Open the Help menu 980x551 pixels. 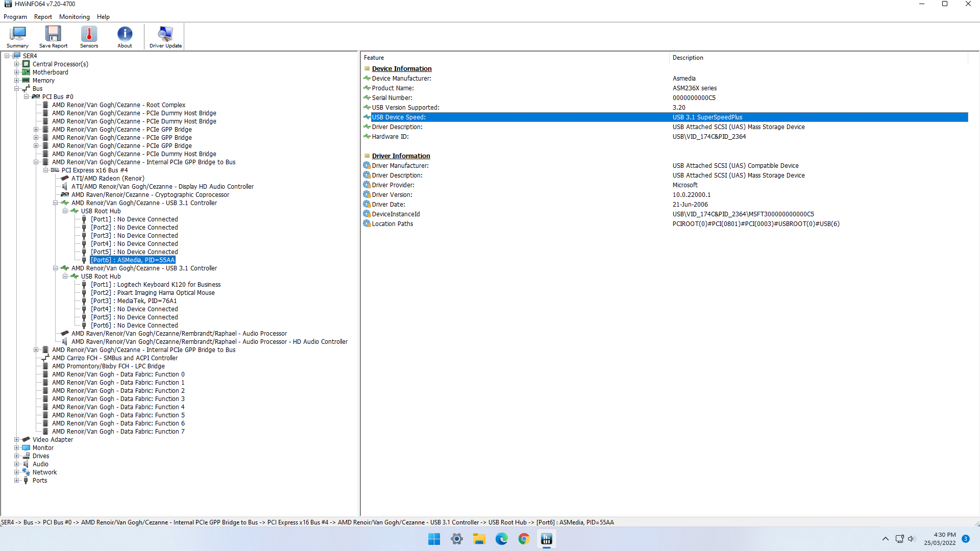pos(103,17)
